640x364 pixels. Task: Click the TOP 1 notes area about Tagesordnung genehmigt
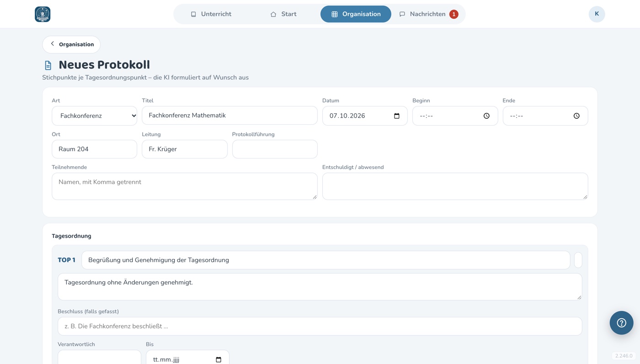320,287
